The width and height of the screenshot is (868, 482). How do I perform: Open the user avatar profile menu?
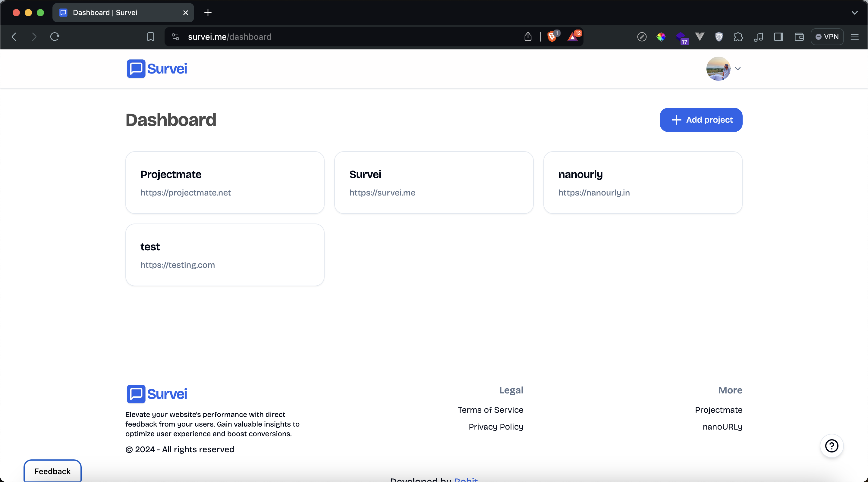tap(719, 69)
